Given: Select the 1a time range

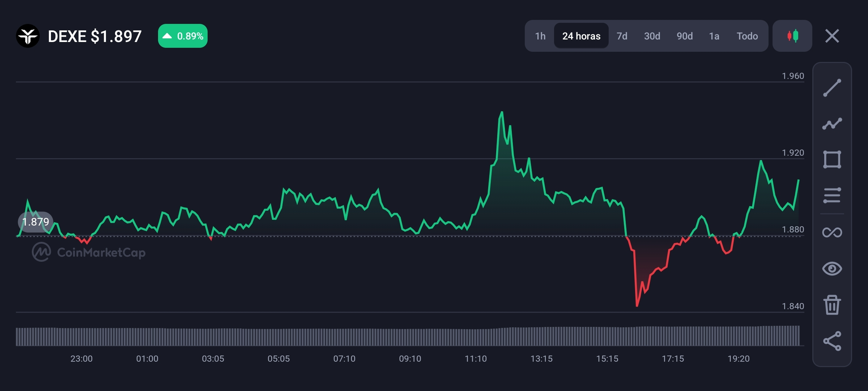Looking at the screenshot, I should (x=714, y=36).
